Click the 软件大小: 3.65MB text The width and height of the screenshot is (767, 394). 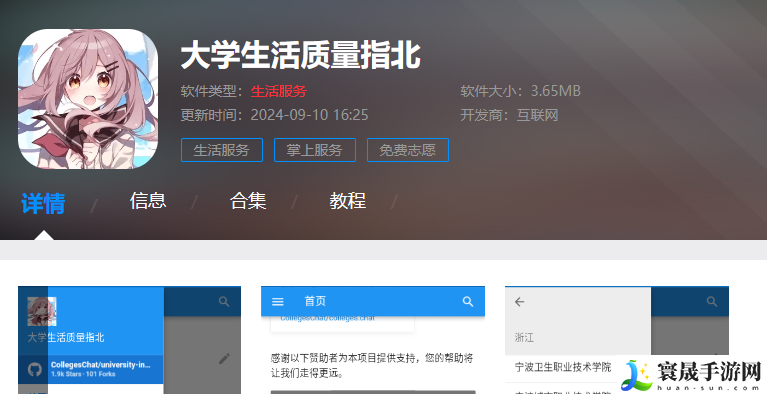click(x=520, y=91)
